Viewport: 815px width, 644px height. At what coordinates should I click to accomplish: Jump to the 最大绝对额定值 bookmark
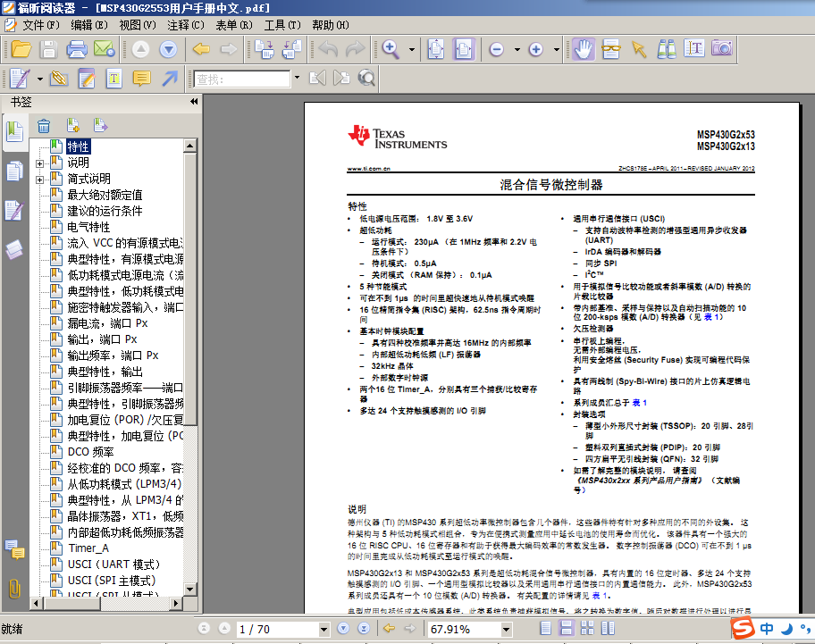point(105,195)
